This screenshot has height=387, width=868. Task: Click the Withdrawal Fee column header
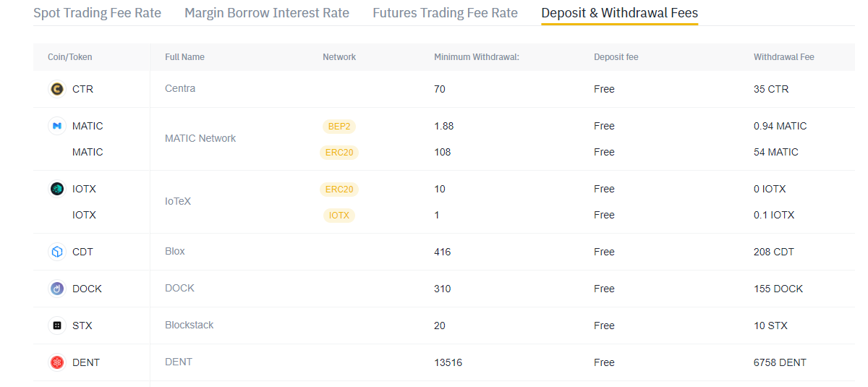784,57
